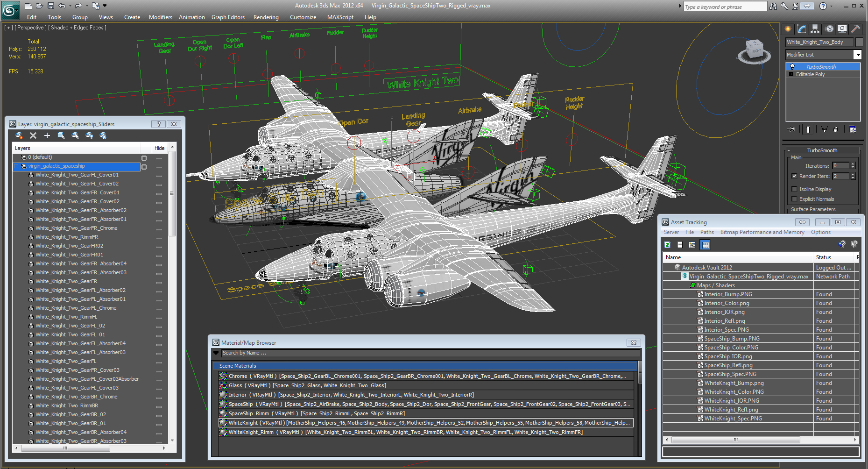Click Delete layer X icon
Viewport: 868px width, 469px height.
33,135
